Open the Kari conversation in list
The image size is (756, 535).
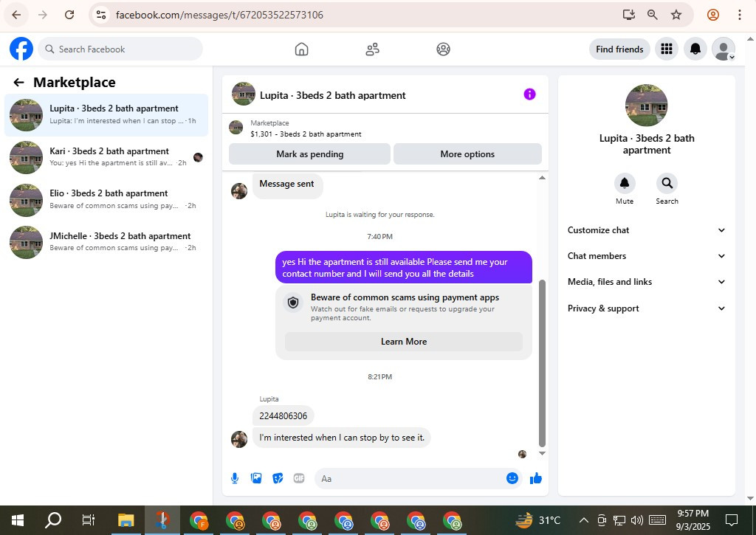coord(106,157)
